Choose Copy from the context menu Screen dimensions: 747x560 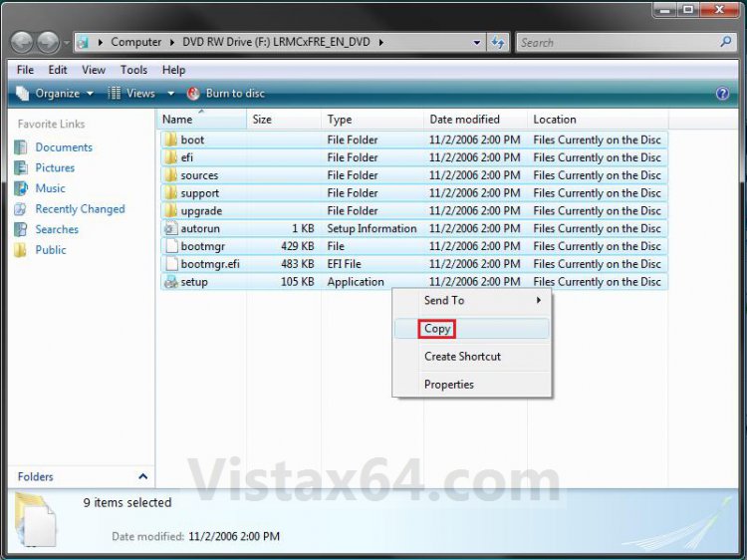point(437,329)
